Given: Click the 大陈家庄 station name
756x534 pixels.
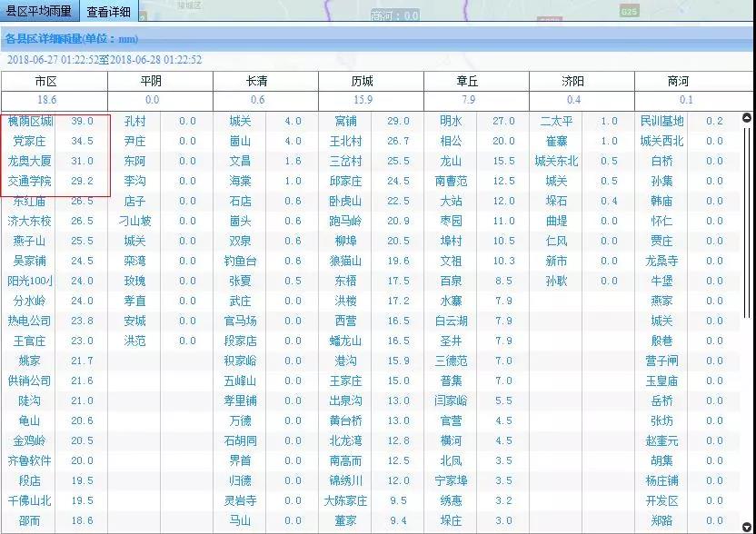Looking at the screenshot, I should (x=345, y=501).
